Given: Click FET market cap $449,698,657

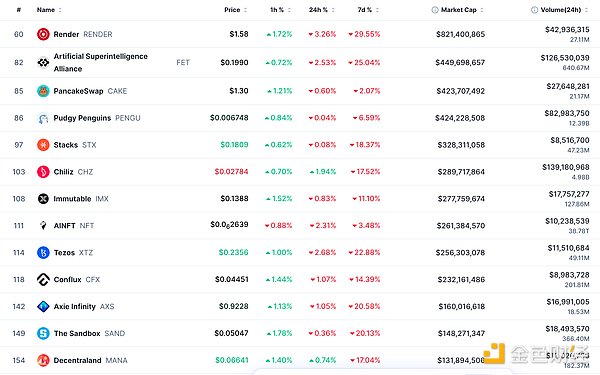Looking at the screenshot, I should tap(460, 62).
